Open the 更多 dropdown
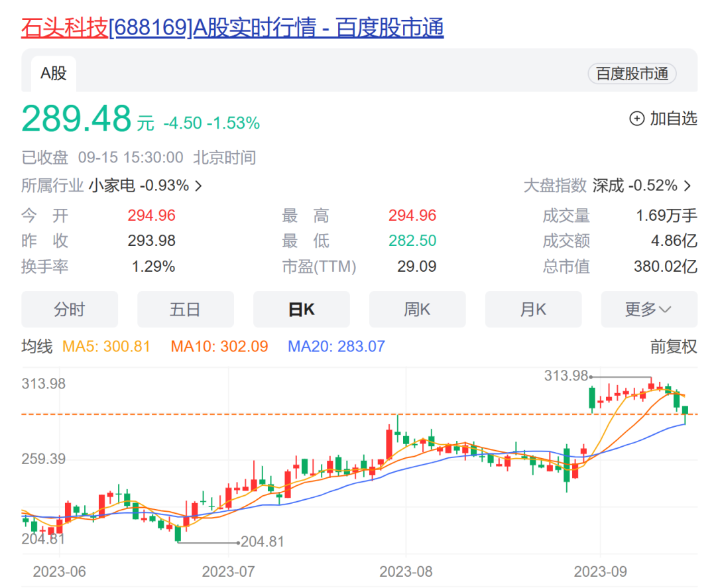This screenshot has height=588, width=716. [x=649, y=309]
